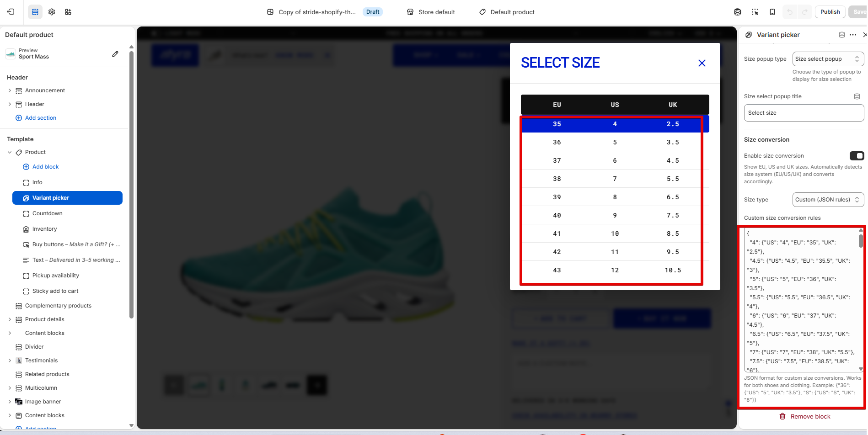Open the App embeds icon

[68, 12]
